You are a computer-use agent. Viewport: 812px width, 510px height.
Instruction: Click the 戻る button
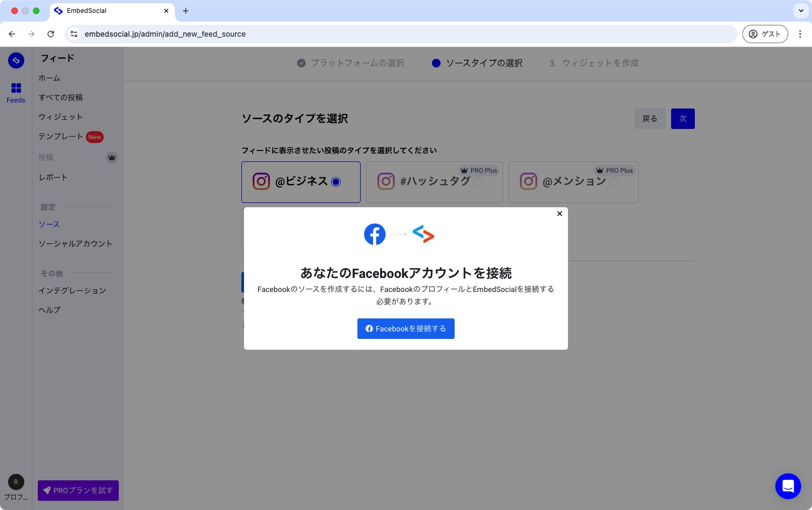650,119
